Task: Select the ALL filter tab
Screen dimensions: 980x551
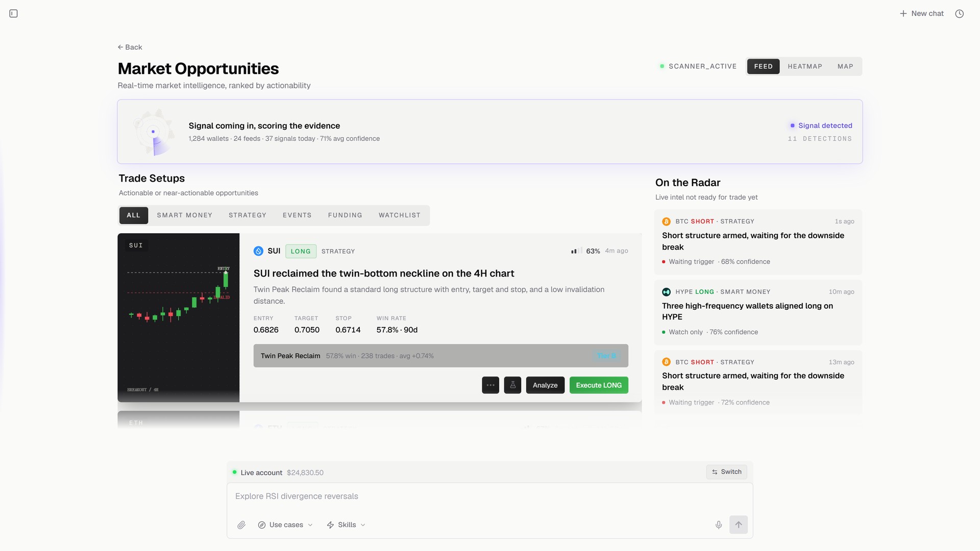Action: click(134, 215)
